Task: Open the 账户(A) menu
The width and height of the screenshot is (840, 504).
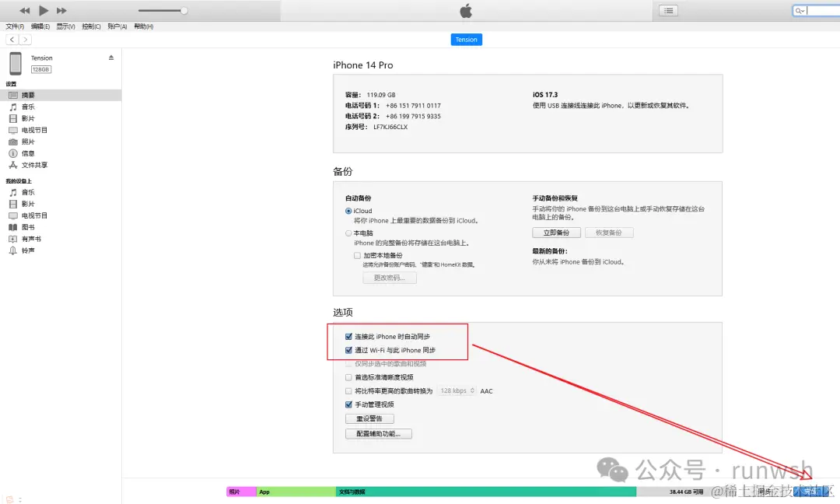Action: coord(117,26)
